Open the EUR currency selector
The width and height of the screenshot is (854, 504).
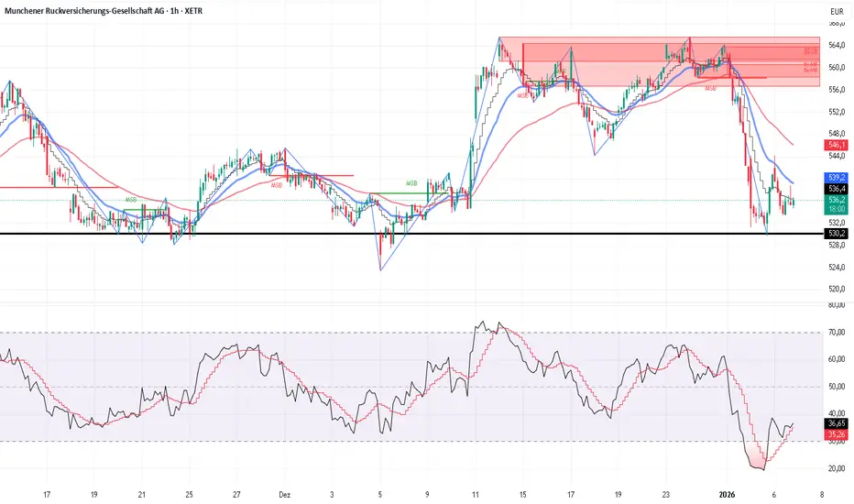click(837, 11)
